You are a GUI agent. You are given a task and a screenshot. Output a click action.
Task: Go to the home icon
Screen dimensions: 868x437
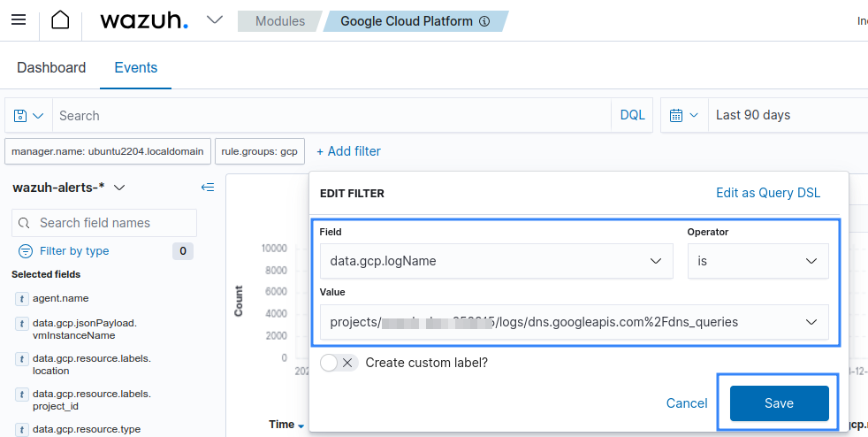tap(60, 20)
